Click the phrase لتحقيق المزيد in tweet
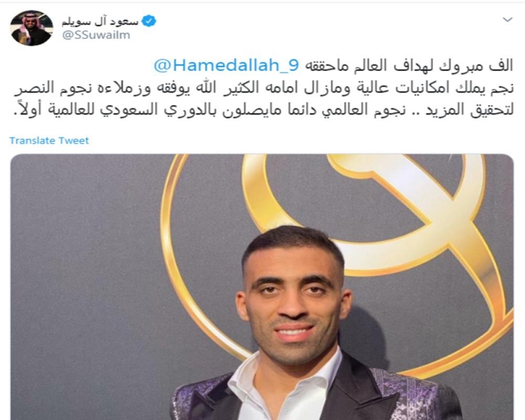Image resolution: width=525 pixels, height=420 pixels. 469,110
